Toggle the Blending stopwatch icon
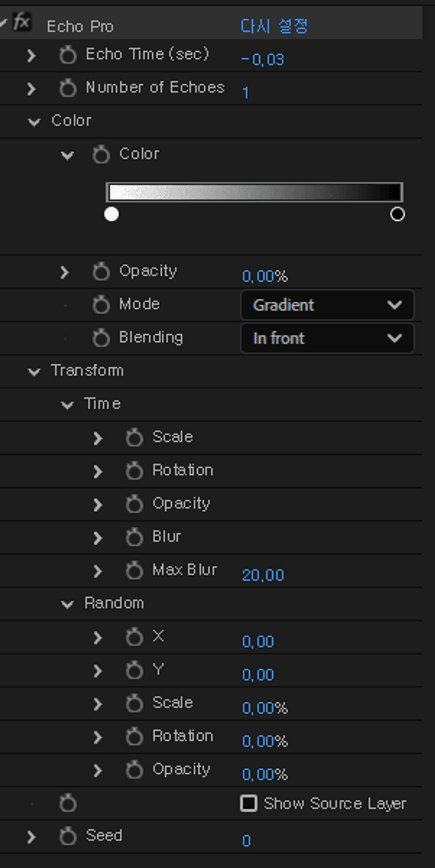This screenshot has width=435, height=868. pos(101,338)
